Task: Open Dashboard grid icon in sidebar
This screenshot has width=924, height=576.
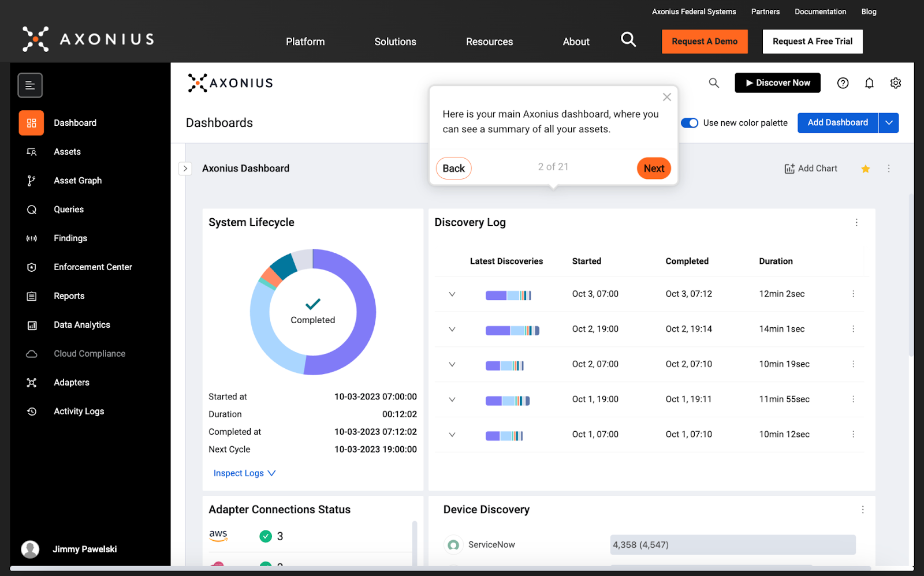Action: pos(31,123)
